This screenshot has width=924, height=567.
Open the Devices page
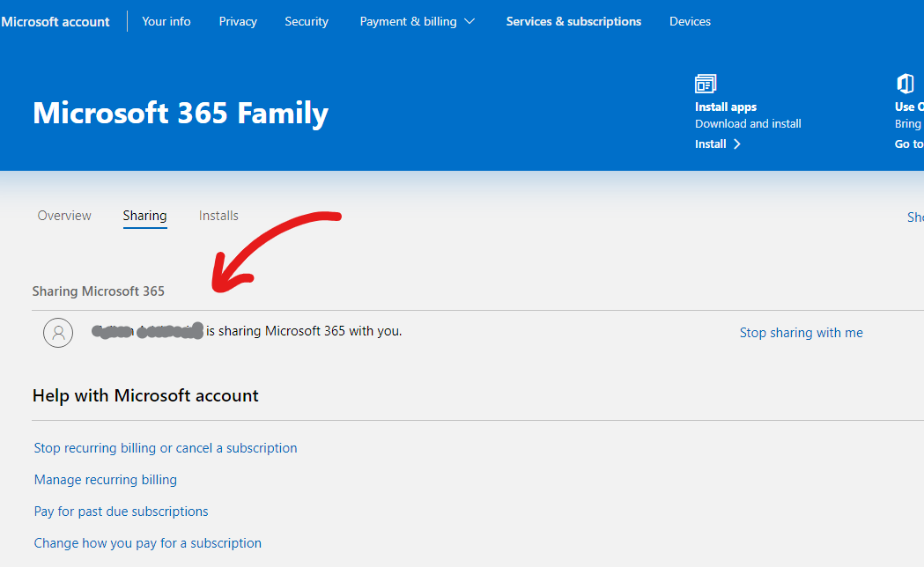(690, 22)
